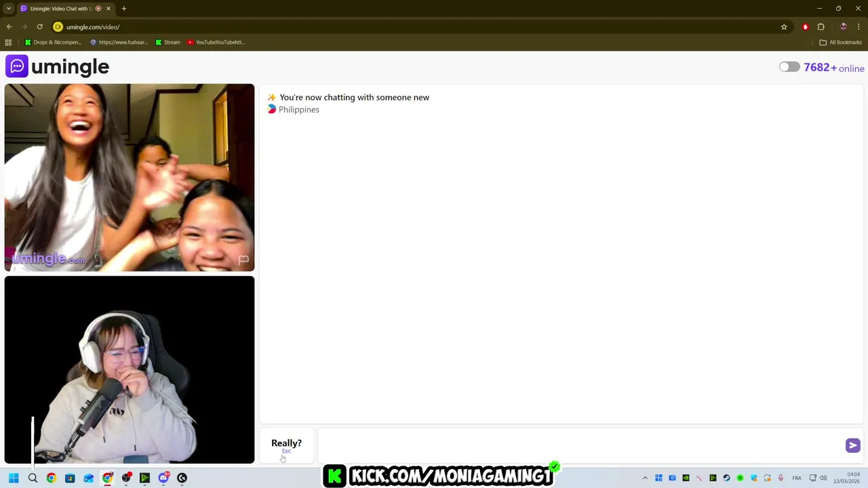Open the YouTube bookmark
Viewport: 868px width, 488px height.
tap(216, 42)
